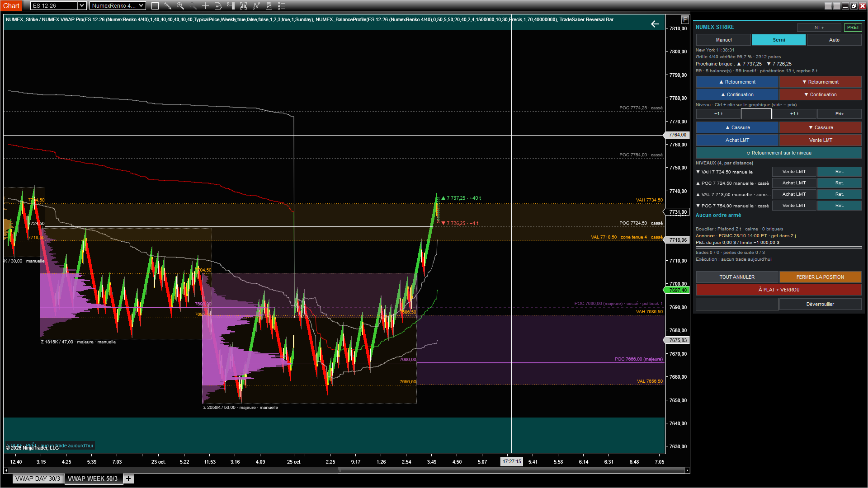
Task: Click Vente LMT for VAH 7 734,50
Action: tap(794, 172)
